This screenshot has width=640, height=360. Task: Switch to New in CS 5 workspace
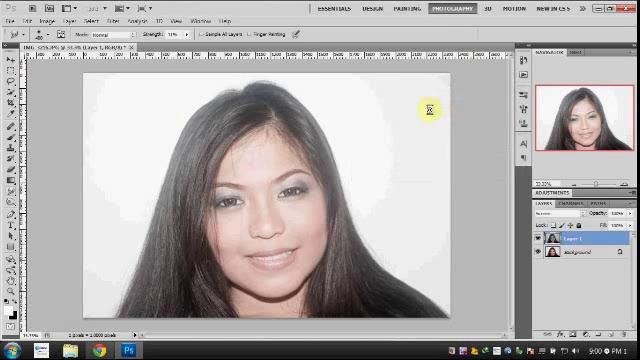pyautogui.click(x=553, y=9)
